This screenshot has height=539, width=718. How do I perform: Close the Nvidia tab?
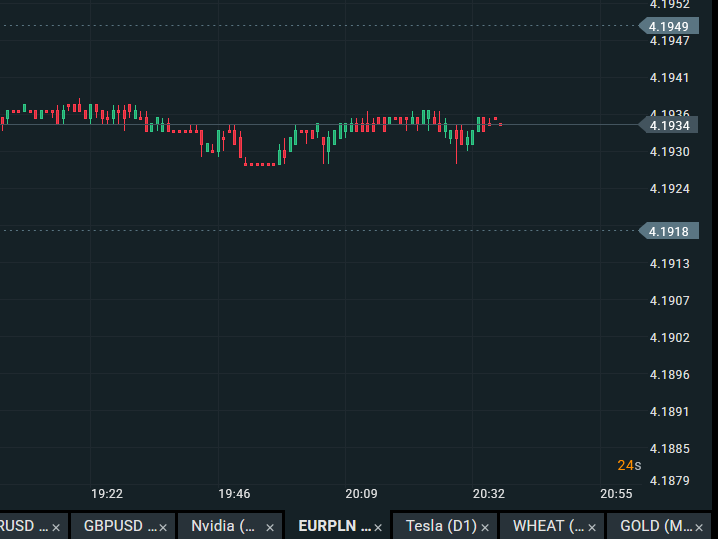pos(270,528)
